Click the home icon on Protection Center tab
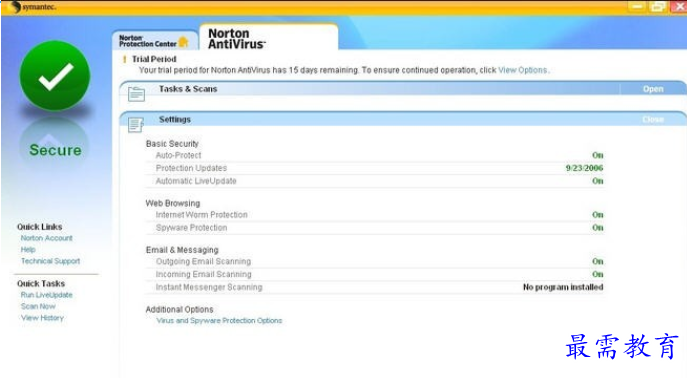This screenshot has width=687, height=378. point(184,42)
